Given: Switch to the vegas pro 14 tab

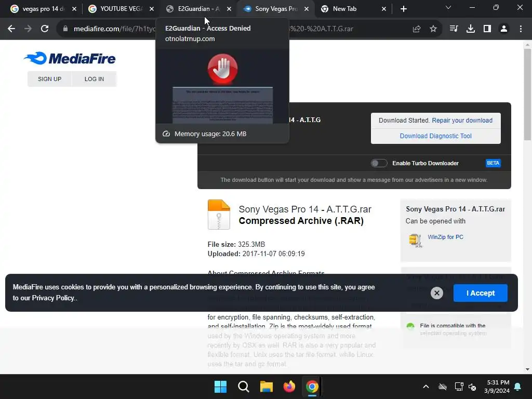Looking at the screenshot, I should 43,9.
